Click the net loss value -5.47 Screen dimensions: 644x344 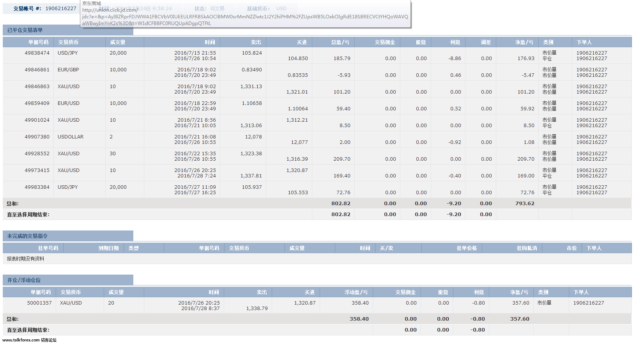(528, 75)
